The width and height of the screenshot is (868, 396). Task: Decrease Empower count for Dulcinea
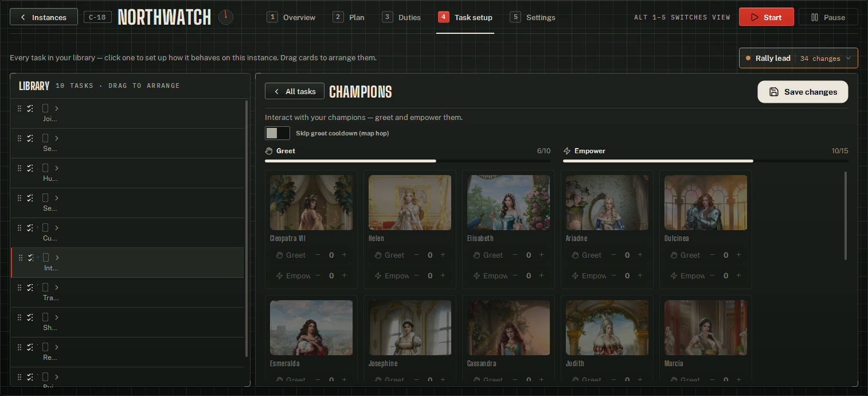[712, 275]
